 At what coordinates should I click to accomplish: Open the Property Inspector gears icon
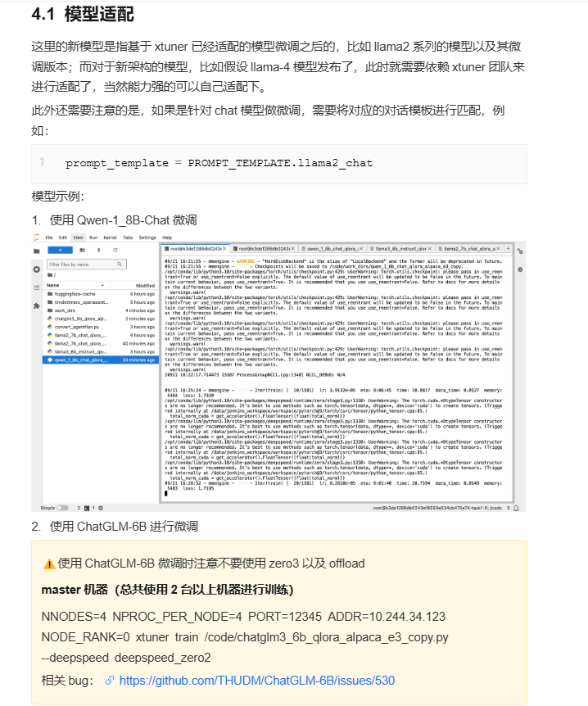520,251
